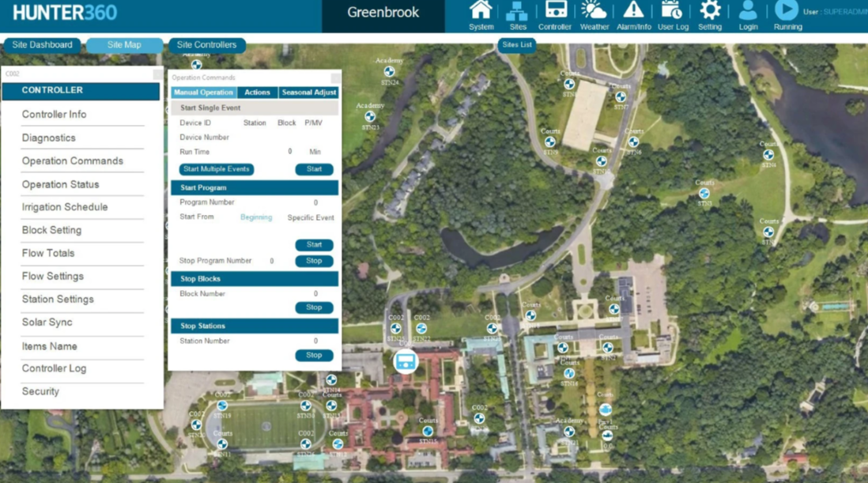Image resolution: width=868 pixels, height=483 pixels.
Task: Choose Specific Event for Start From
Action: point(311,217)
